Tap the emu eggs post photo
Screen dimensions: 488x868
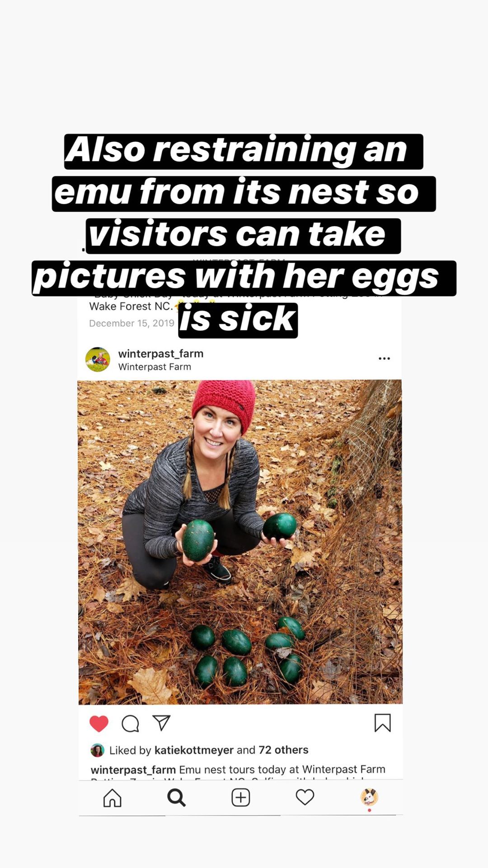click(x=240, y=542)
